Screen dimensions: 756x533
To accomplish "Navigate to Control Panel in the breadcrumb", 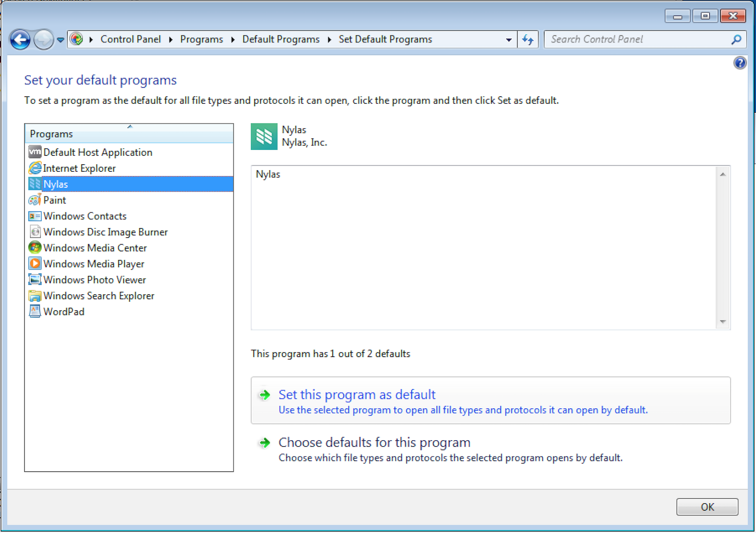I will [x=131, y=40].
